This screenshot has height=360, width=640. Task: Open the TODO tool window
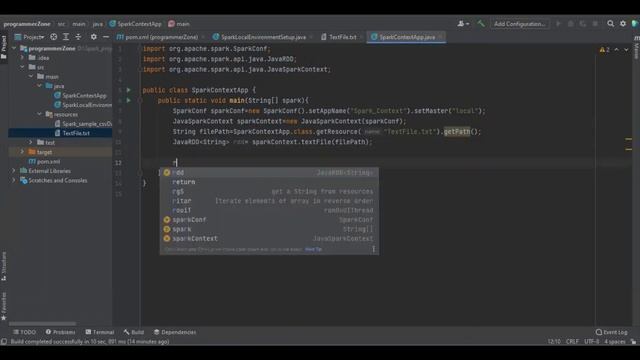pyautogui.click(x=24, y=332)
